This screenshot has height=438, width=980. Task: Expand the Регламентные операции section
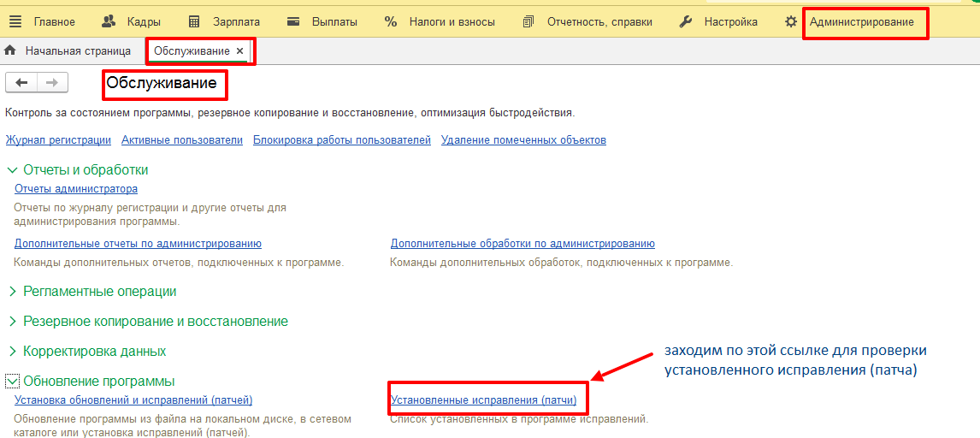(12, 292)
